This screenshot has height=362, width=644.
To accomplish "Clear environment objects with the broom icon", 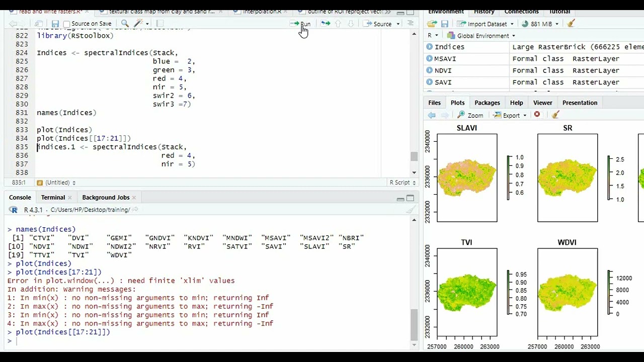I will pyautogui.click(x=571, y=24).
